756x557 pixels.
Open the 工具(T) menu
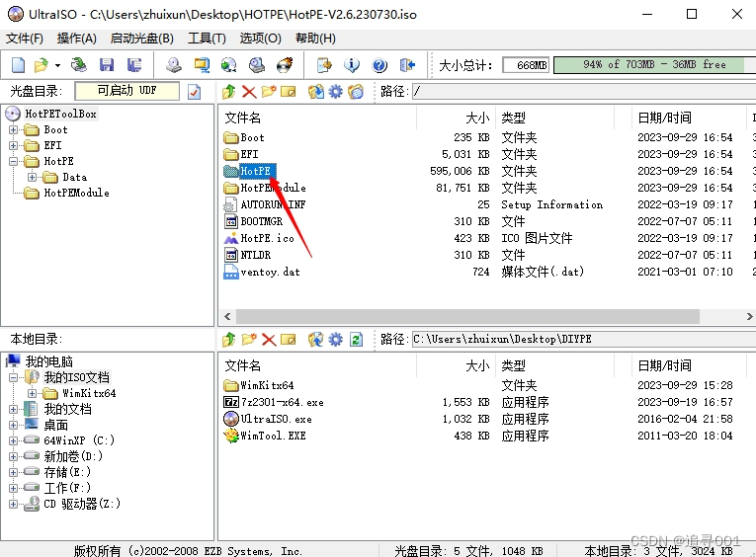(x=207, y=39)
